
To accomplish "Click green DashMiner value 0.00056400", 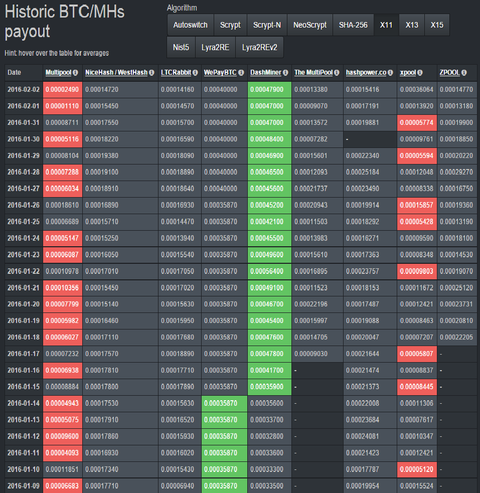I will 269,271.
